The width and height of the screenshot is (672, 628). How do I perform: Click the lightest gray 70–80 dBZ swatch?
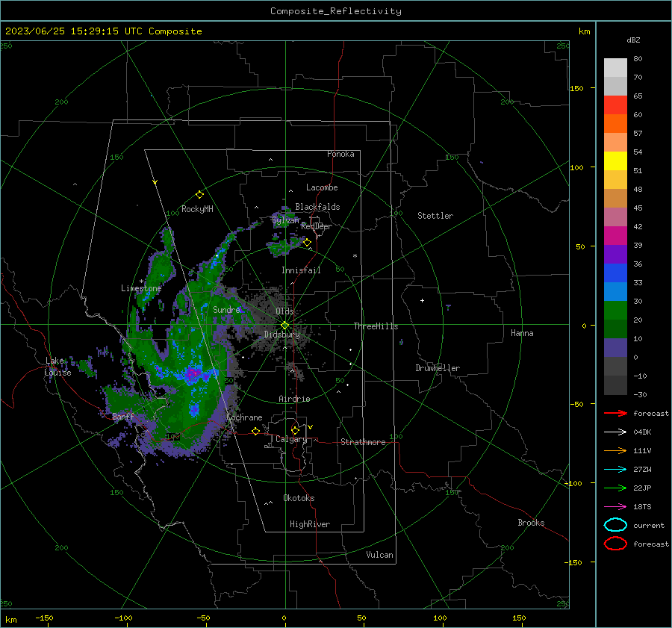click(615, 68)
